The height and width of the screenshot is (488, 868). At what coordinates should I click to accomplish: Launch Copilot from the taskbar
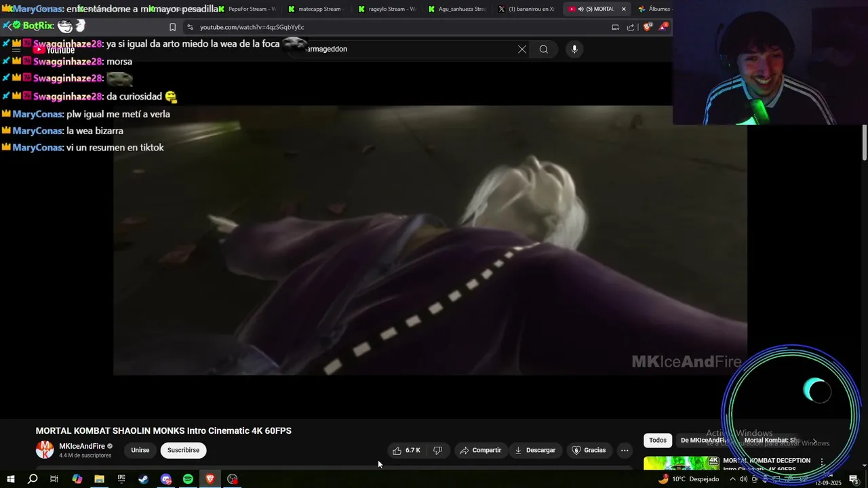click(x=77, y=479)
